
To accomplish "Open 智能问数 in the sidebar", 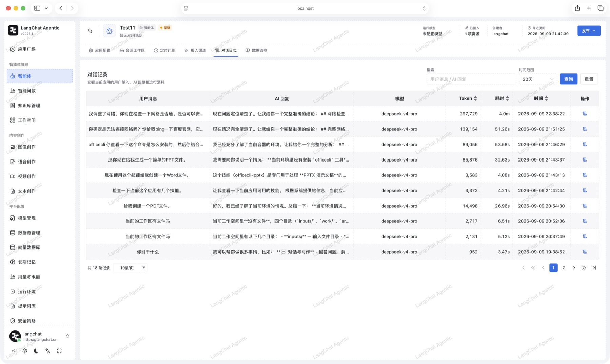I will (40, 91).
